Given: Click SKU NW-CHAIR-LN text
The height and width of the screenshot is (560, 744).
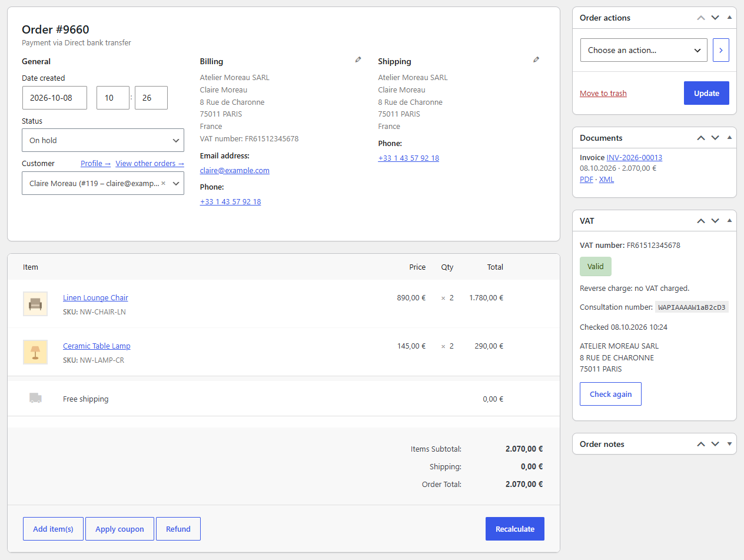Looking at the screenshot, I should (94, 312).
